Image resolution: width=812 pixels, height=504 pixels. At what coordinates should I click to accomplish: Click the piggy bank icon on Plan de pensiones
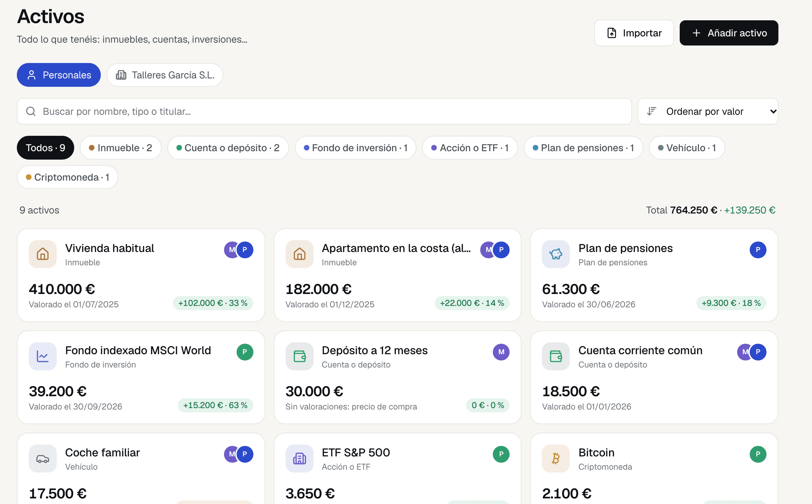tap(556, 254)
